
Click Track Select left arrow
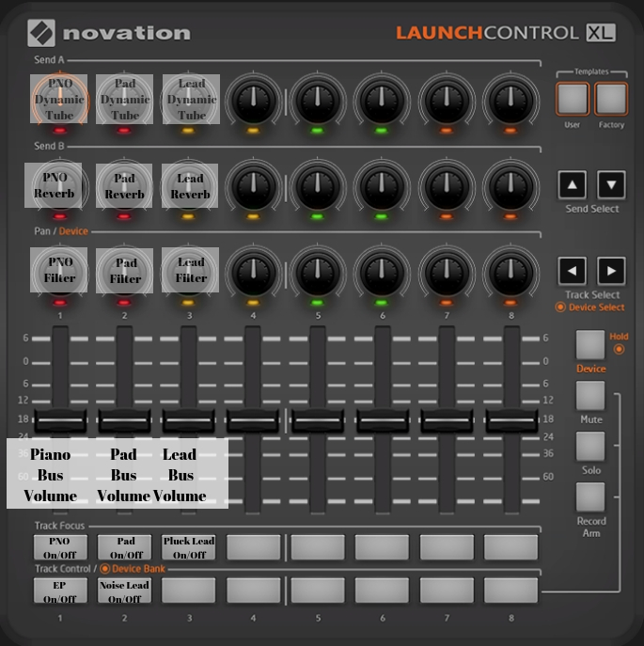(x=573, y=271)
